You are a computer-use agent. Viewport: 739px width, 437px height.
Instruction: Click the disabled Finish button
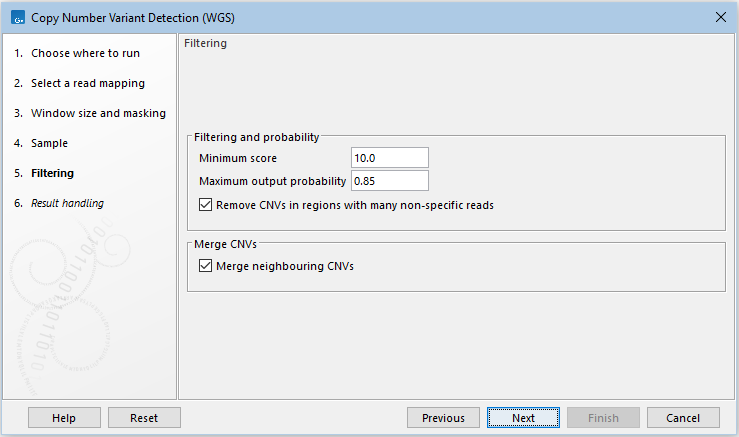point(603,418)
